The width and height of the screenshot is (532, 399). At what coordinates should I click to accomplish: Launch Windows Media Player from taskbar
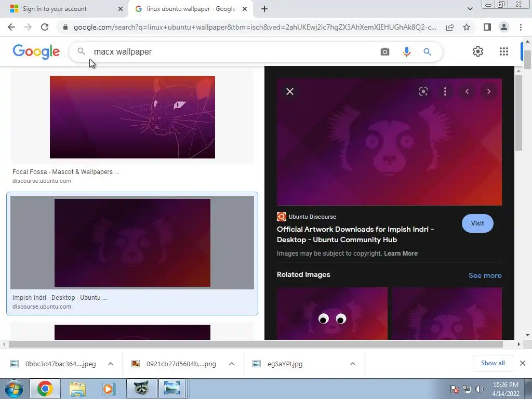(x=109, y=389)
